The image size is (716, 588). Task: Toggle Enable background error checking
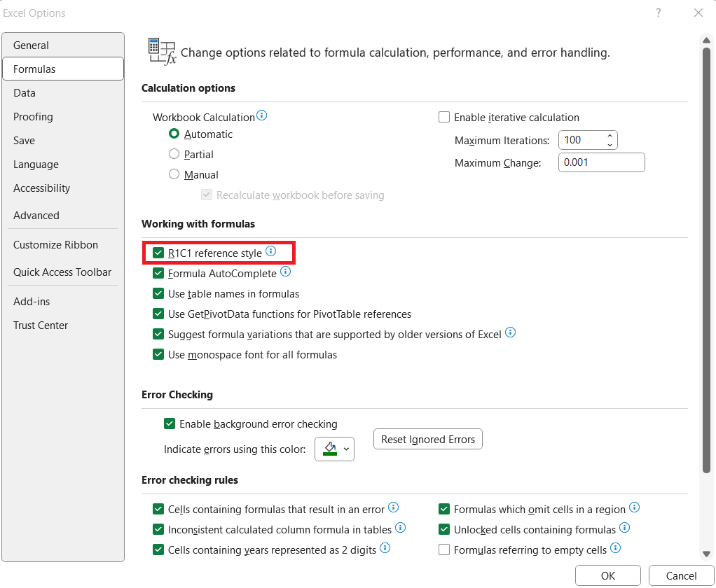coord(170,423)
